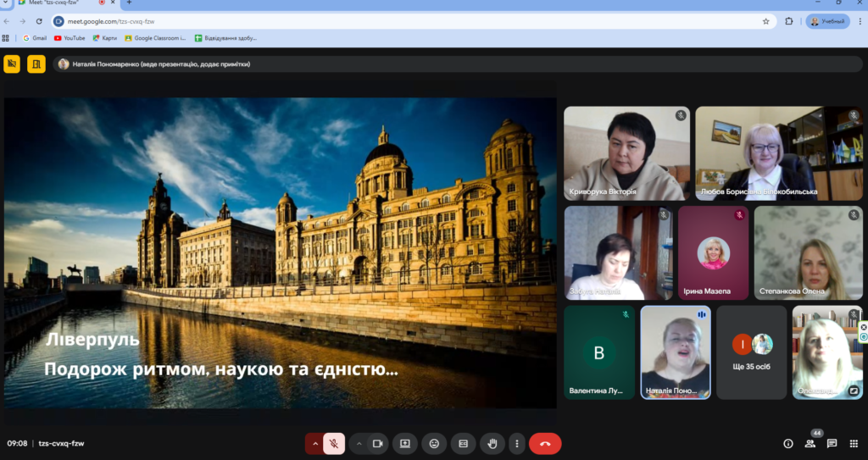Click the Present now screen-share icon
The height and width of the screenshot is (460, 868).
click(x=405, y=443)
